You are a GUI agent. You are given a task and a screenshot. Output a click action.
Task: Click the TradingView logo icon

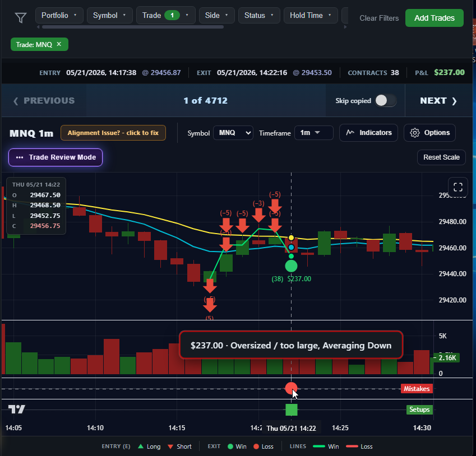pos(16,409)
